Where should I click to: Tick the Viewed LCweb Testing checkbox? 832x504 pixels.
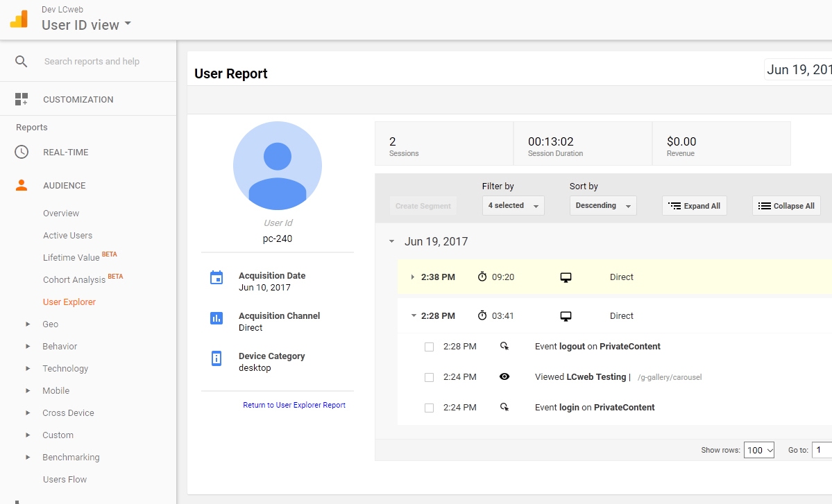(429, 377)
